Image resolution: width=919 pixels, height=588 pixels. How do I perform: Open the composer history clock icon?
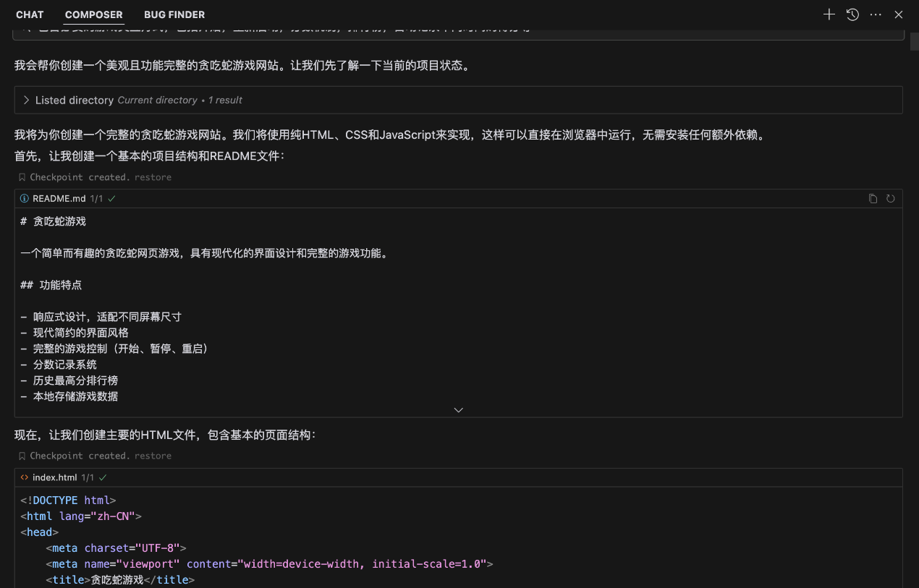[x=852, y=14]
